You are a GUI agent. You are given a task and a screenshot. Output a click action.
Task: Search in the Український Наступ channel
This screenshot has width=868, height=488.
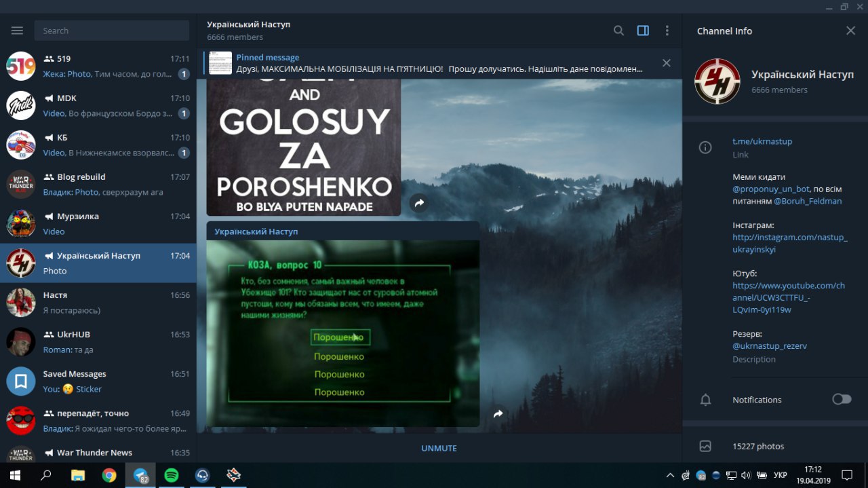[x=618, y=31]
